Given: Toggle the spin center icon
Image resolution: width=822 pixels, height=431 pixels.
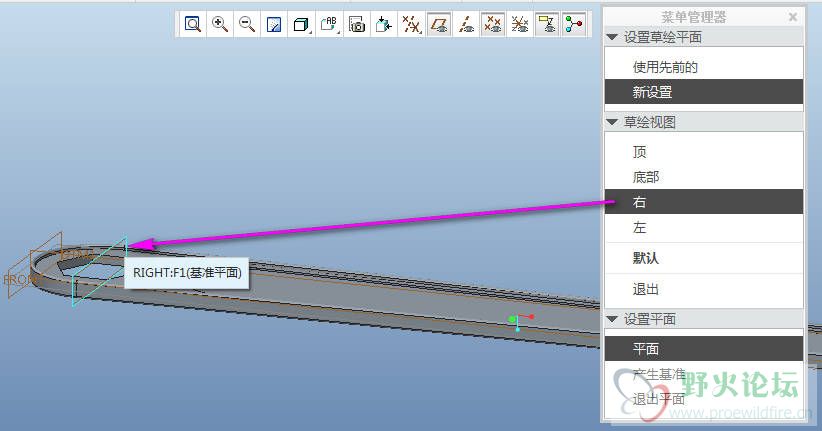Looking at the screenshot, I should [574, 24].
